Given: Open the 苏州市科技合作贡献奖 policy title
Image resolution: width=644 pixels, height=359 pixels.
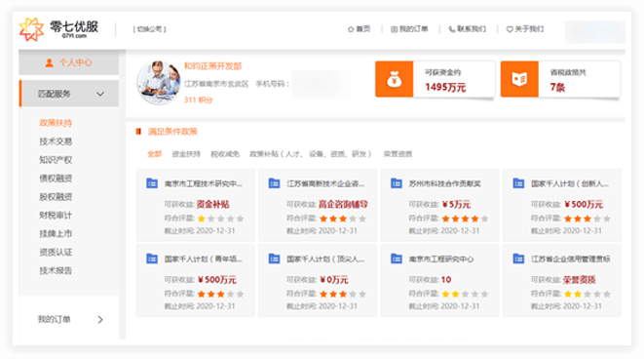Looking at the screenshot, I should point(445,183).
